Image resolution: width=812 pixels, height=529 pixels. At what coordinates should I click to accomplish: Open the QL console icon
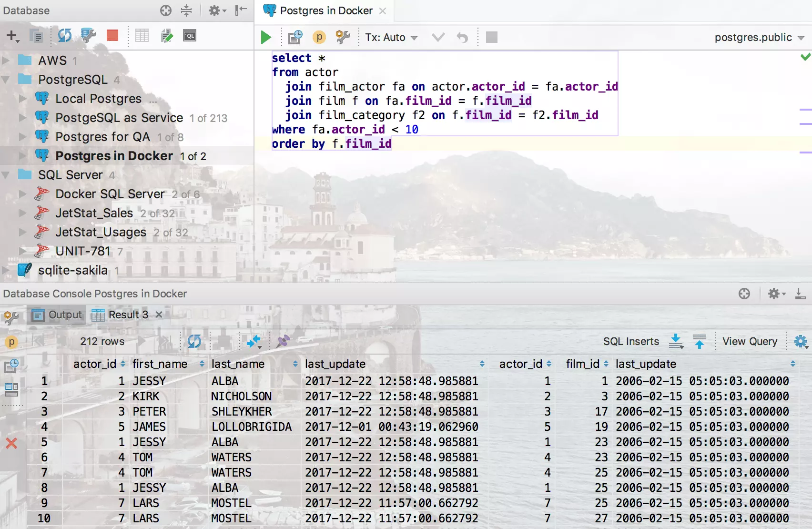190,36
